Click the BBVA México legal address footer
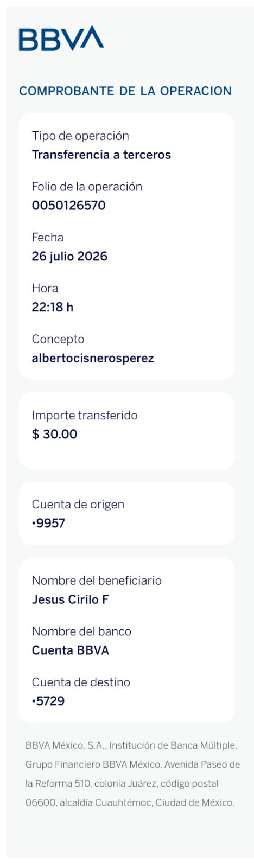Image resolution: width=254 pixels, height=868 pixels. [x=132, y=774]
